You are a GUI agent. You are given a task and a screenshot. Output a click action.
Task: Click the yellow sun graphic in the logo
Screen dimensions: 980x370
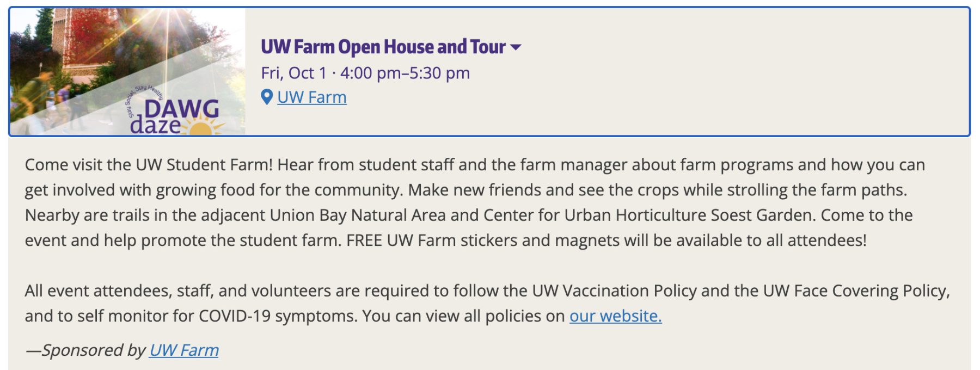(x=201, y=128)
